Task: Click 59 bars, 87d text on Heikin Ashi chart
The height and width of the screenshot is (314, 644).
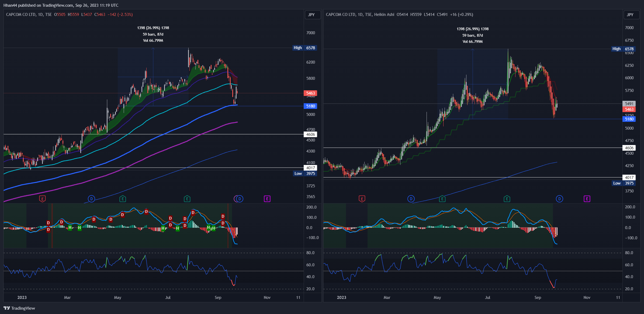Action: tap(473, 35)
